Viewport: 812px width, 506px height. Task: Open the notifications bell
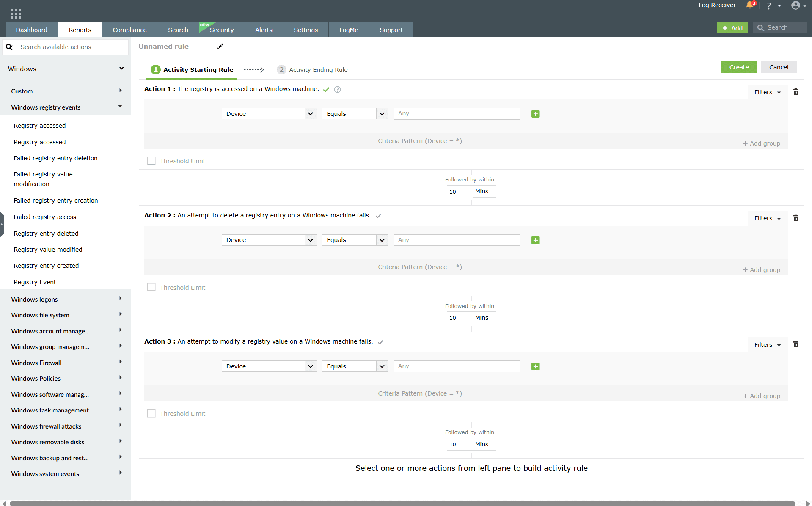(749, 5)
